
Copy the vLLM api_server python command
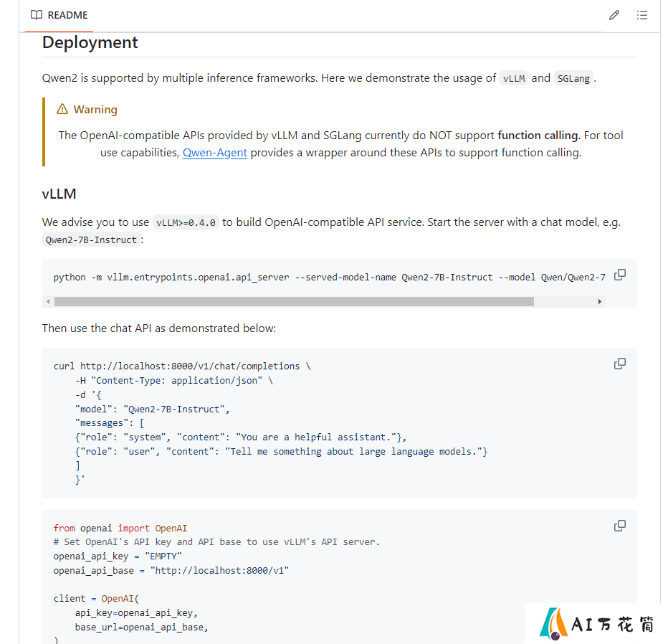[x=620, y=275]
